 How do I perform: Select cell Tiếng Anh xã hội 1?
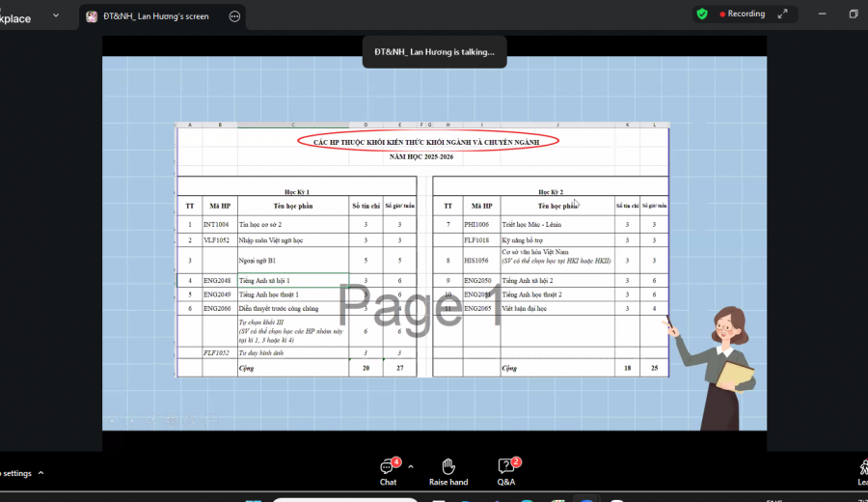tap(293, 280)
